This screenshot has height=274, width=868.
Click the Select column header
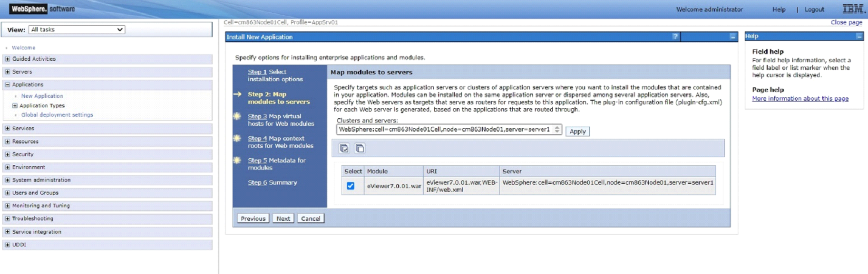pos(353,171)
